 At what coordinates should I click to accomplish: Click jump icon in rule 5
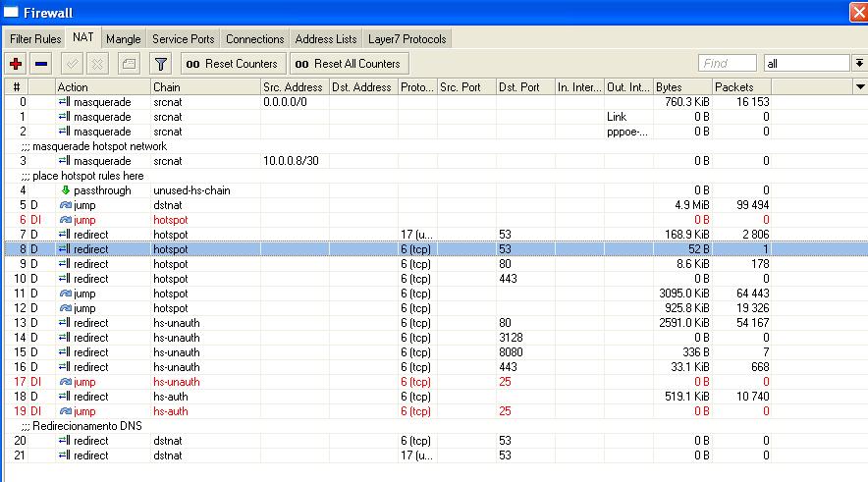click(x=66, y=205)
